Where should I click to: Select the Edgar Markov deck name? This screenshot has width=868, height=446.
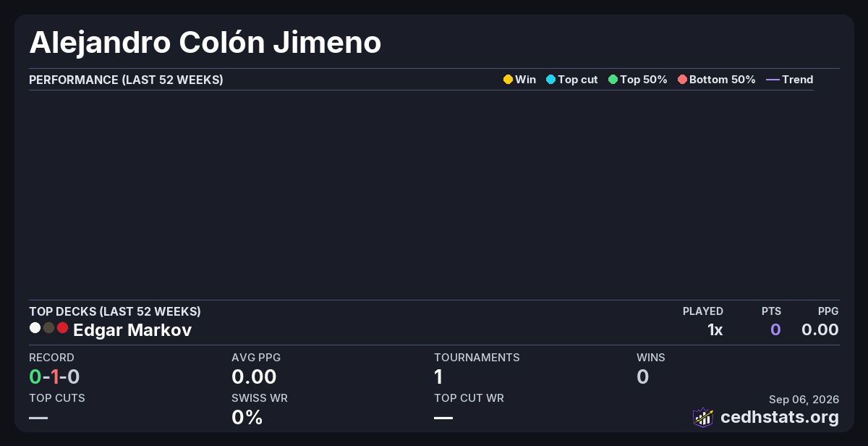[132, 330]
